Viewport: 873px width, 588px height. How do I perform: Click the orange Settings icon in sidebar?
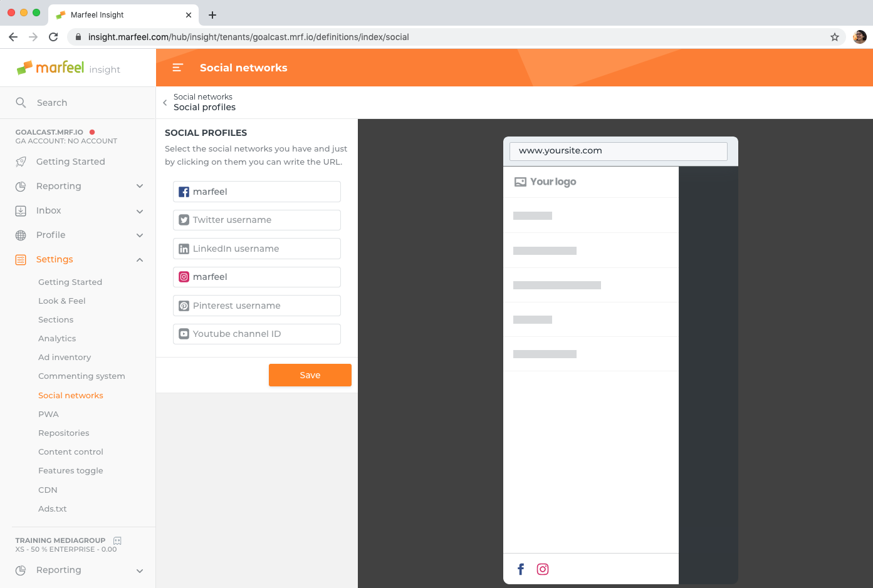point(21,260)
